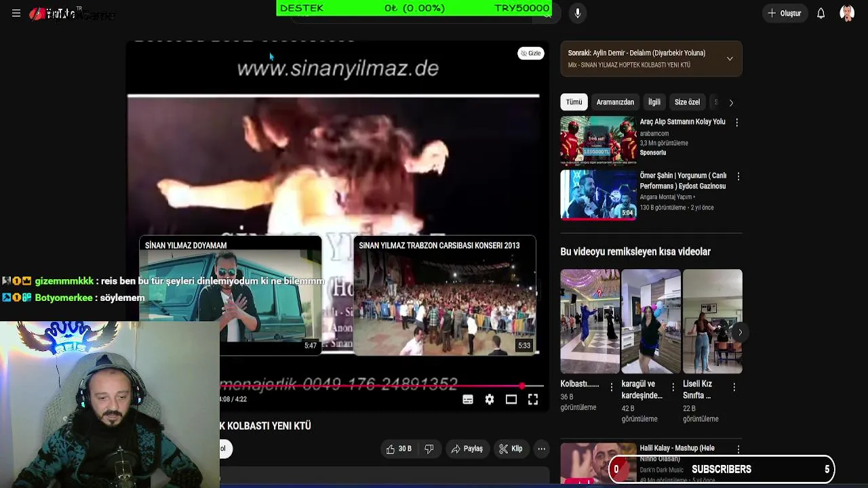Select the Size özel filter chip
This screenshot has width=868, height=488.
tap(687, 102)
